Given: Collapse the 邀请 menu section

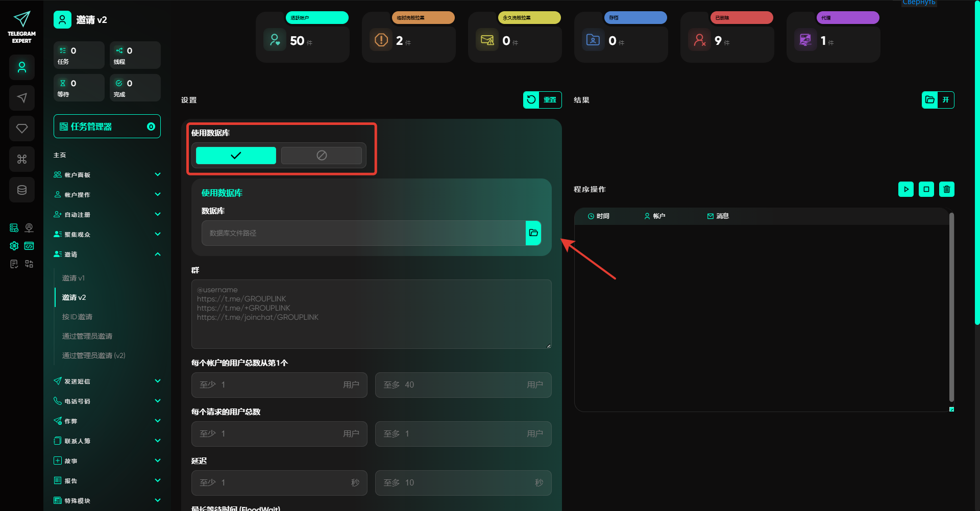Looking at the screenshot, I should pyautogui.click(x=107, y=254).
